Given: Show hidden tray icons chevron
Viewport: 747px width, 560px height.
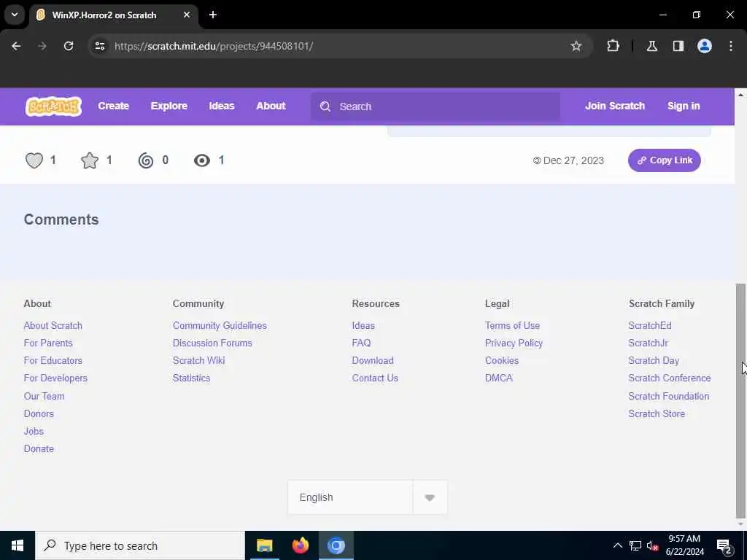Looking at the screenshot, I should 617,545.
